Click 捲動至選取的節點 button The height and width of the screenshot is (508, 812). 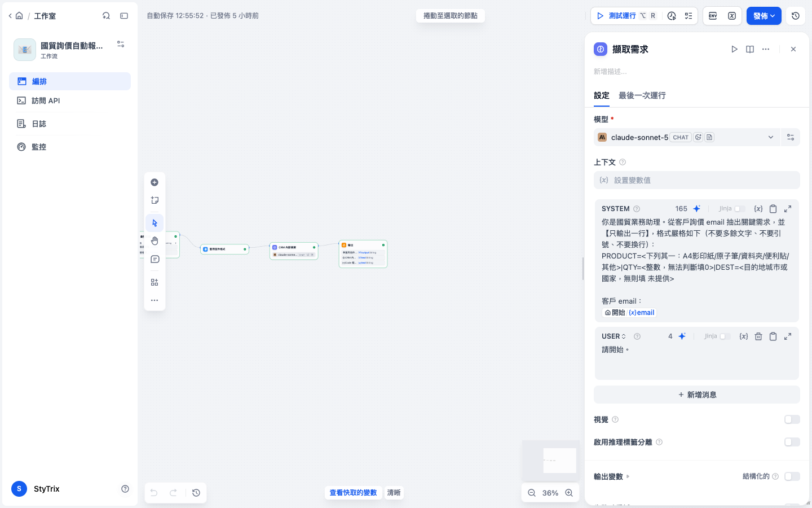pos(451,16)
